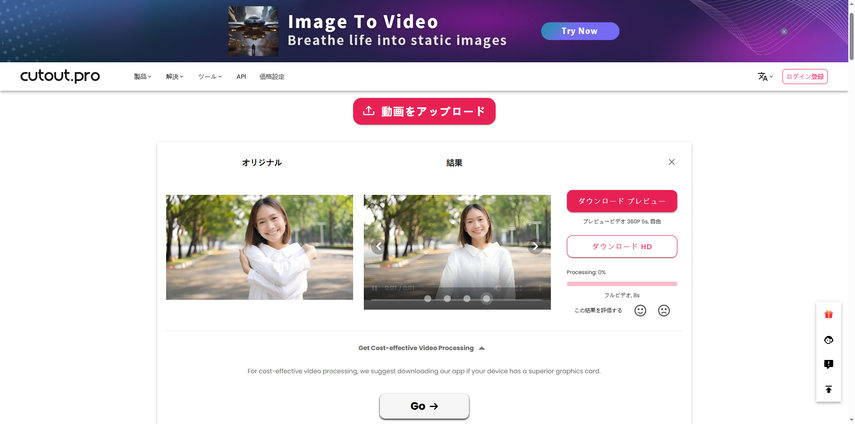Screen dimensions: 855x424
Task: Click the 結果 heading text
Action: coord(454,162)
